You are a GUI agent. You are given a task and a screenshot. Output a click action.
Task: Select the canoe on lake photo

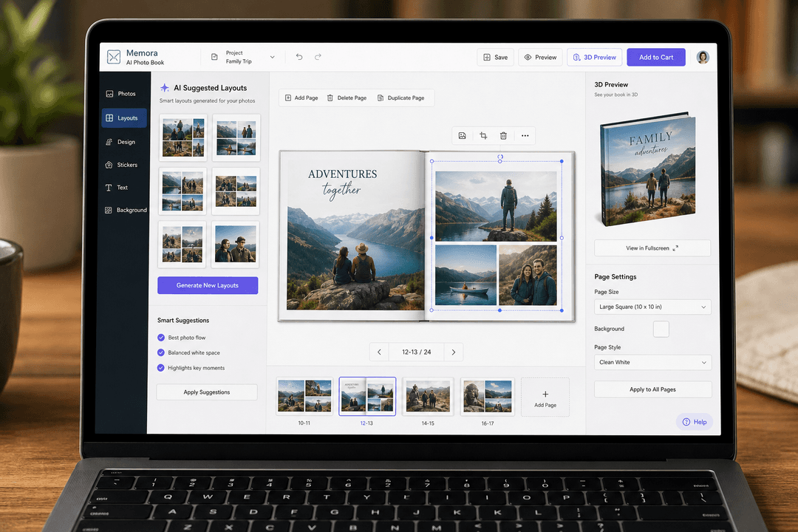[465, 275]
